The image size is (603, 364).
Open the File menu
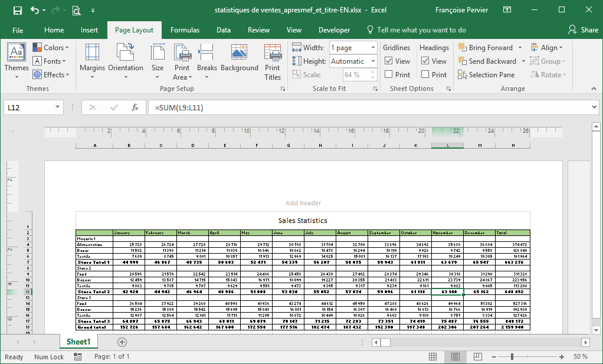point(18,30)
